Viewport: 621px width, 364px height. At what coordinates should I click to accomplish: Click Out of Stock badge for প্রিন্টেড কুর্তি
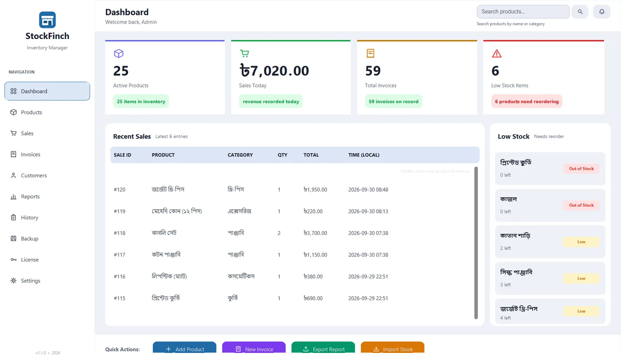582,168
